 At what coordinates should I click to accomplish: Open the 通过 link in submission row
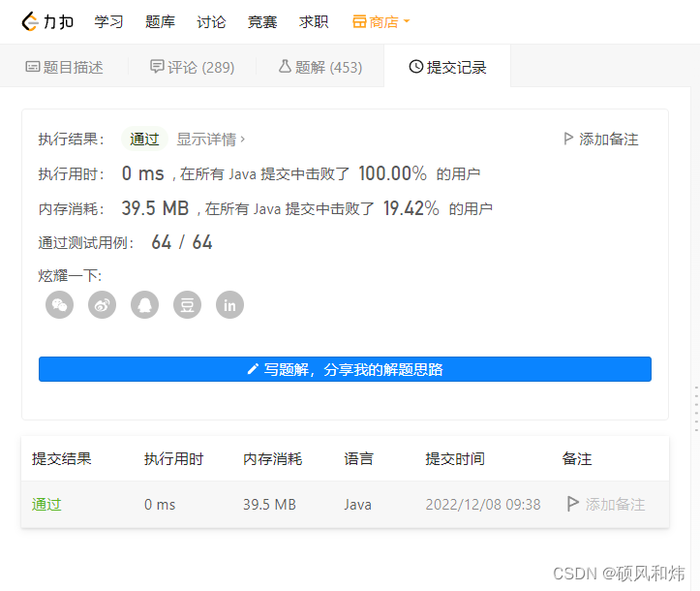[x=46, y=505]
